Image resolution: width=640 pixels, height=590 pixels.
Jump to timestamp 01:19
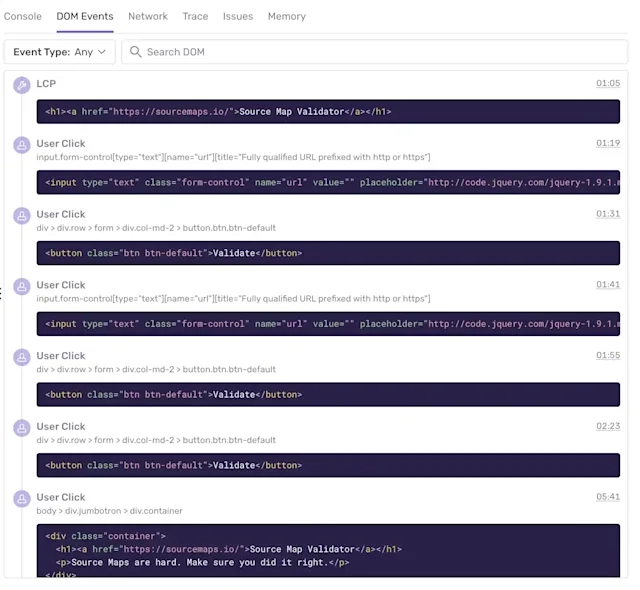[608, 143]
